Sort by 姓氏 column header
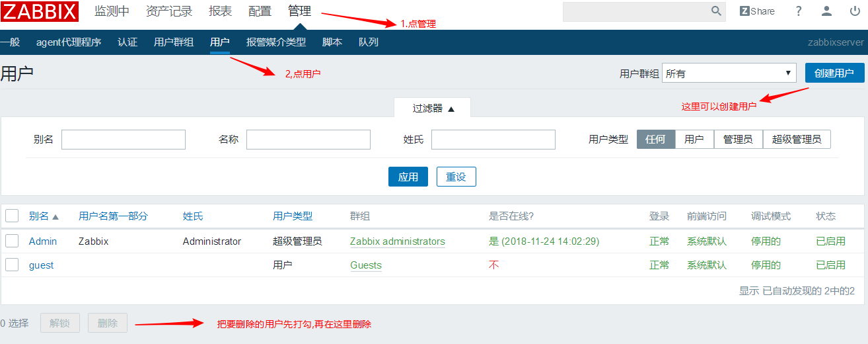The height and width of the screenshot is (344, 868). [193, 216]
